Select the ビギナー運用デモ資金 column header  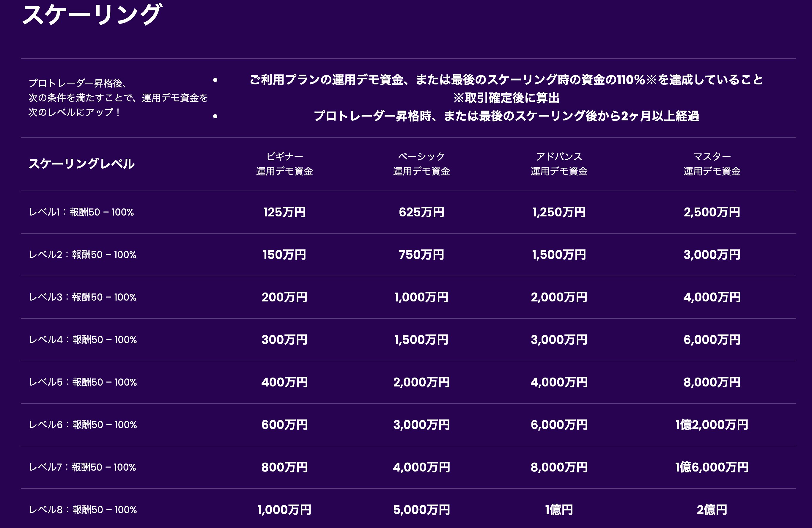[x=284, y=164]
